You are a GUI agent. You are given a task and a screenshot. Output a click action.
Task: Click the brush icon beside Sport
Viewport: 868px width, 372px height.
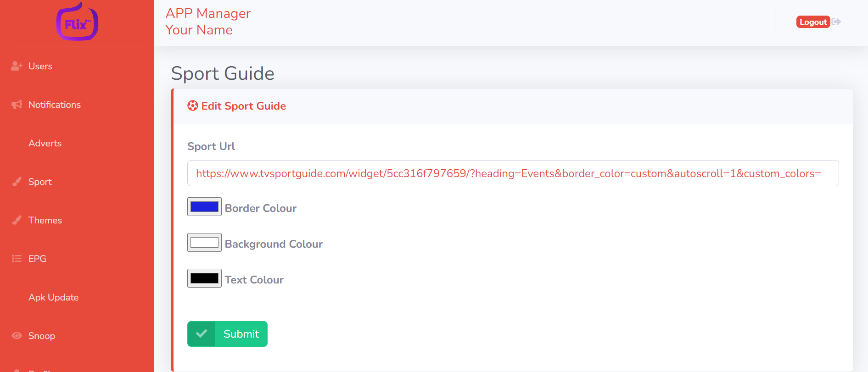(x=17, y=182)
